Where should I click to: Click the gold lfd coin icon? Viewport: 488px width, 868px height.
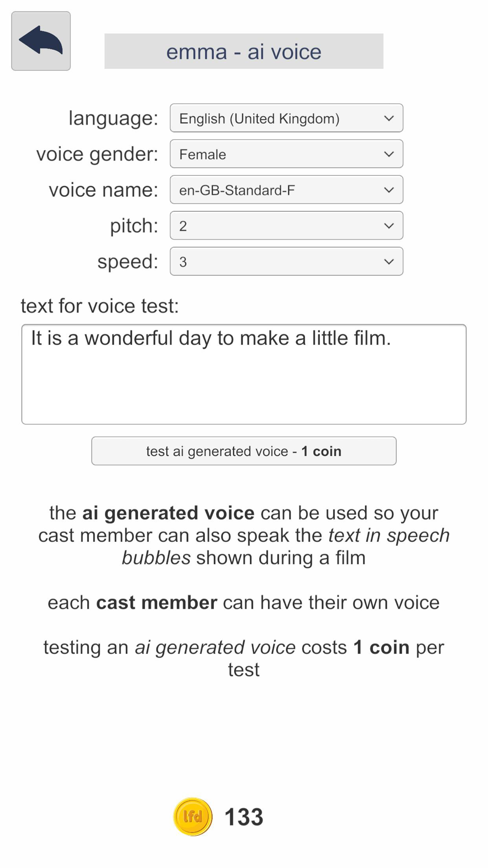(193, 817)
